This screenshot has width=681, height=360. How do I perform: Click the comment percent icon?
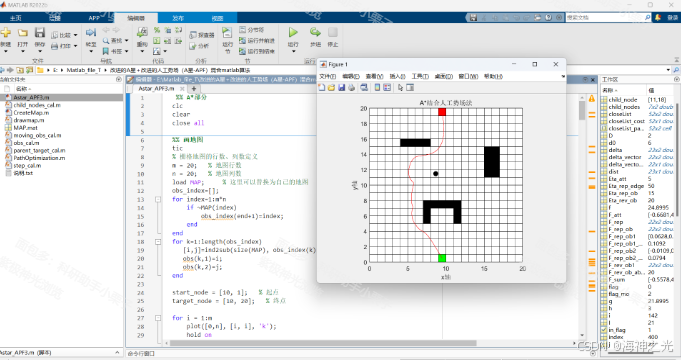click(x=157, y=30)
